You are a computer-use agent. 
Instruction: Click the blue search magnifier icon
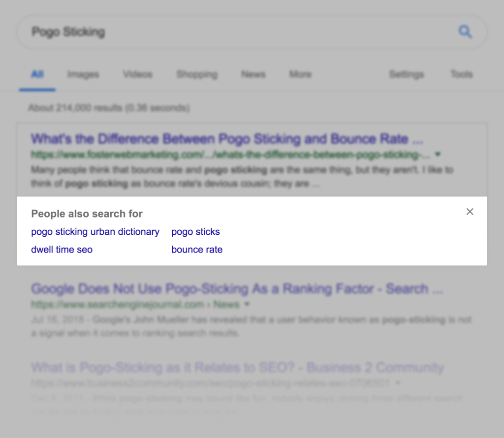coord(465,32)
